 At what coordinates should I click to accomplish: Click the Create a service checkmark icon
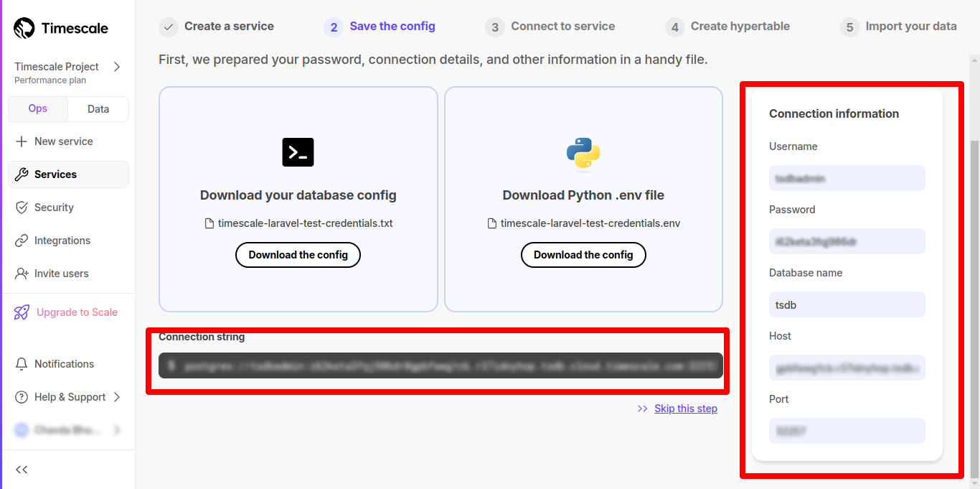(169, 27)
